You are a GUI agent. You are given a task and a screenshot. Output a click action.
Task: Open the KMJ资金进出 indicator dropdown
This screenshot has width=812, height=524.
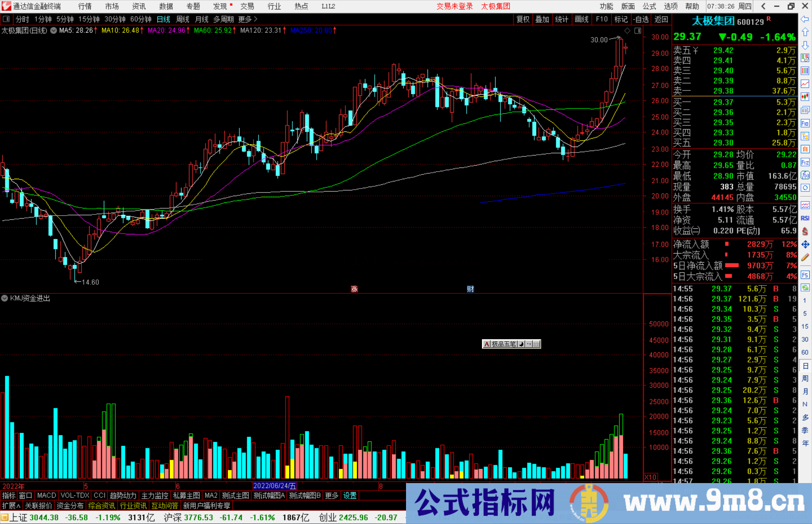(5, 298)
